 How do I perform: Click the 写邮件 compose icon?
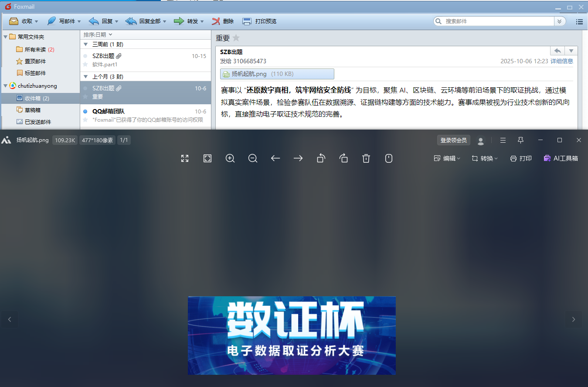[52, 21]
